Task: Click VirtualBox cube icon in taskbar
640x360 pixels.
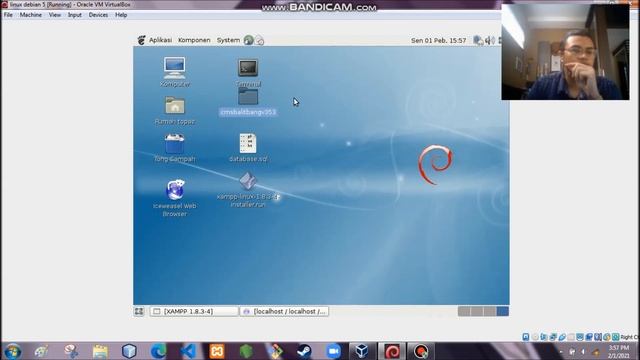Action: (x=362, y=351)
